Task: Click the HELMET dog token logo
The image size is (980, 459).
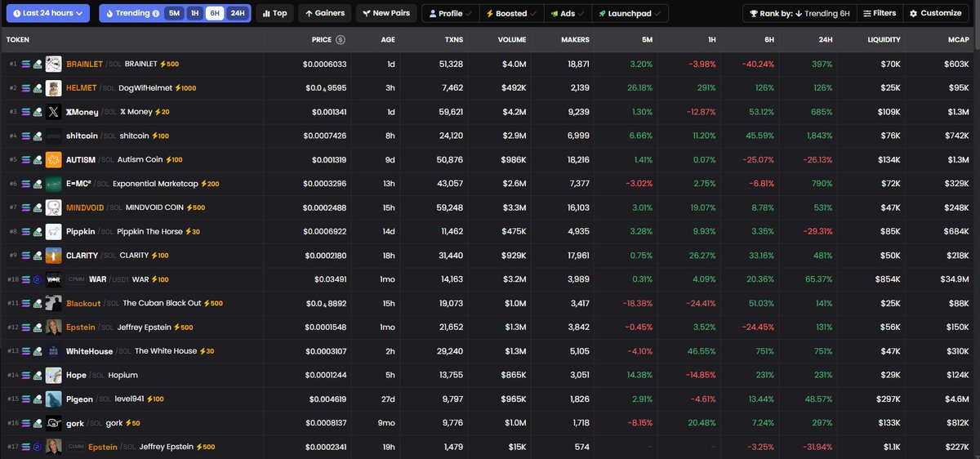Action: (54, 88)
